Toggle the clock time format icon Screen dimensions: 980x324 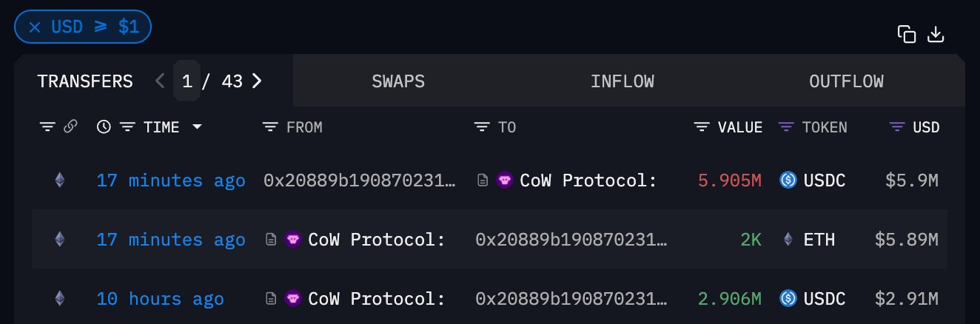(x=104, y=127)
